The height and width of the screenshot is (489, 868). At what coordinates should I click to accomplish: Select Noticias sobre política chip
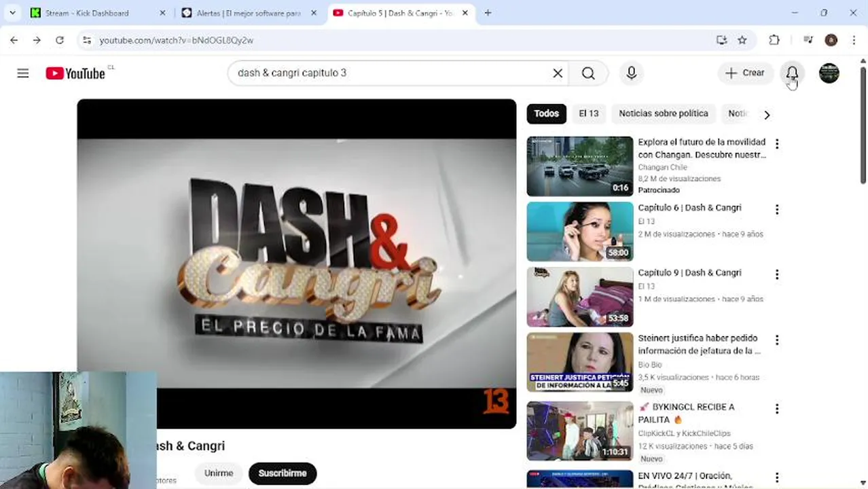click(664, 113)
